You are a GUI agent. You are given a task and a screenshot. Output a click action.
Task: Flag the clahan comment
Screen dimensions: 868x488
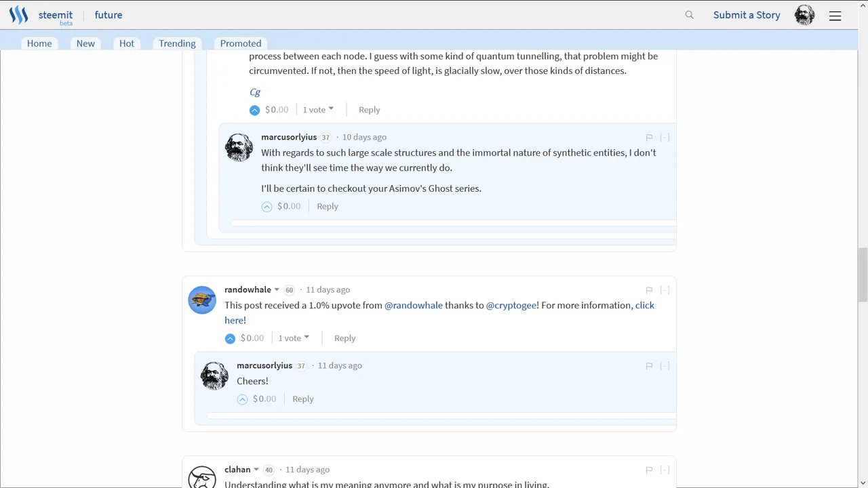click(649, 470)
